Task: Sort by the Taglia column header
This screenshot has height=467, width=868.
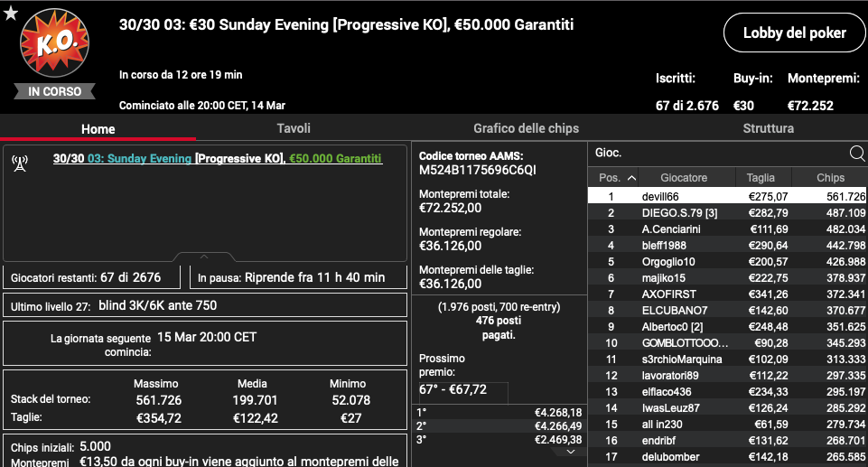Action: coord(760,178)
